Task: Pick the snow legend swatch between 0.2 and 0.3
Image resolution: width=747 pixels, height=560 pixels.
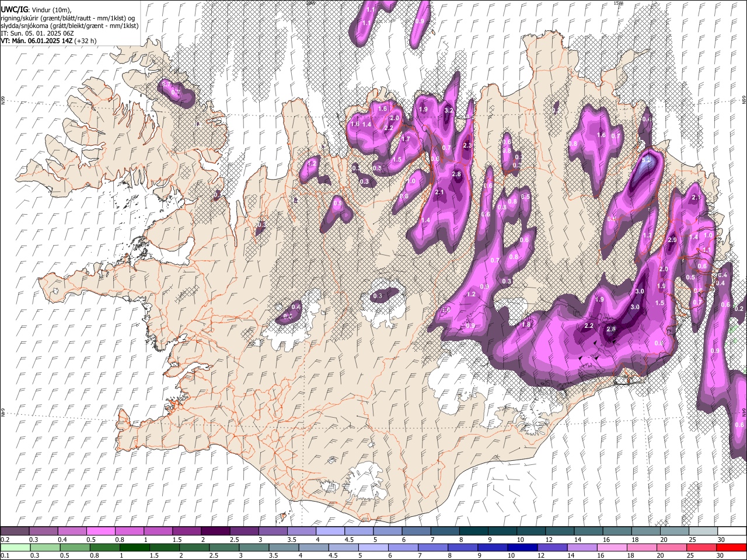Action: point(15,531)
